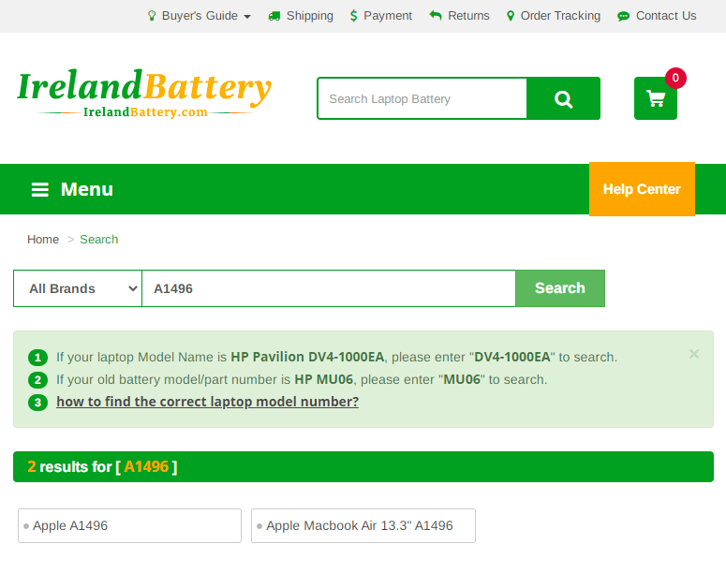Dismiss the green search tips box
The width and height of the screenshot is (726, 588).
(694, 354)
